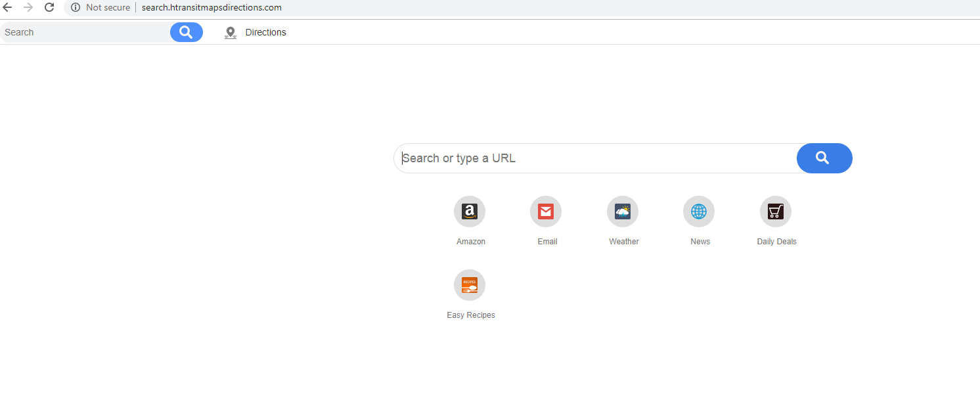The height and width of the screenshot is (419, 980).
Task: View site info via Not secure icon
Action: tap(76, 8)
